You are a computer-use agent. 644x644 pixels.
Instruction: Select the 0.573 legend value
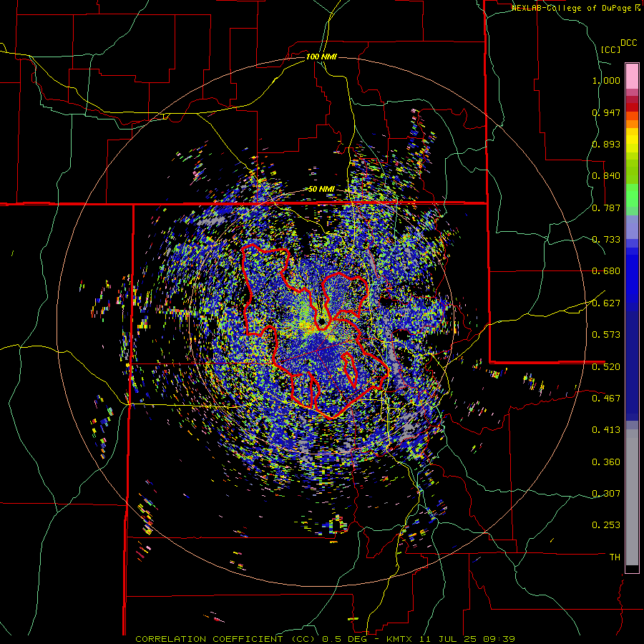[x=606, y=335]
